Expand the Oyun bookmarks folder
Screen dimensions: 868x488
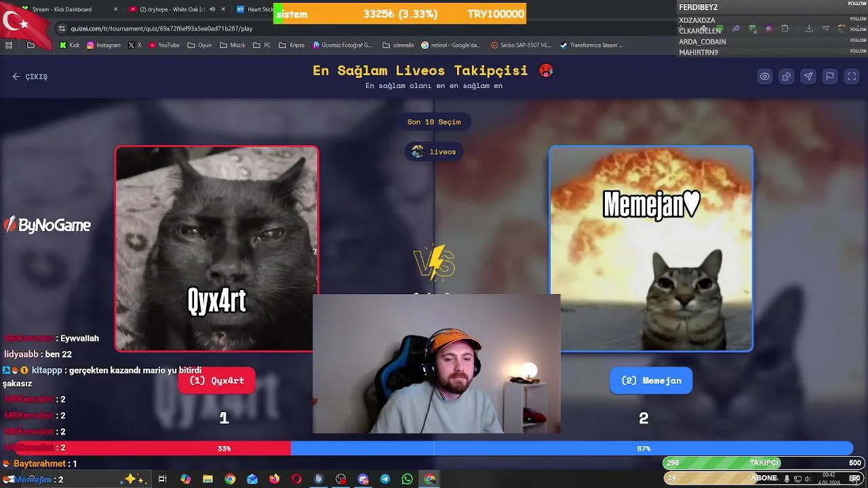pyautogui.click(x=199, y=45)
